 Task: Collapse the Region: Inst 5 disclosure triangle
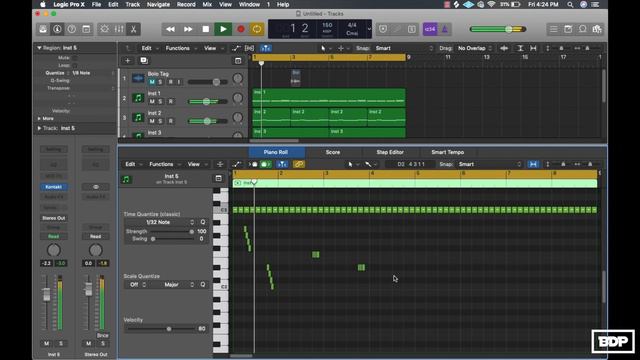pos(39,48)
